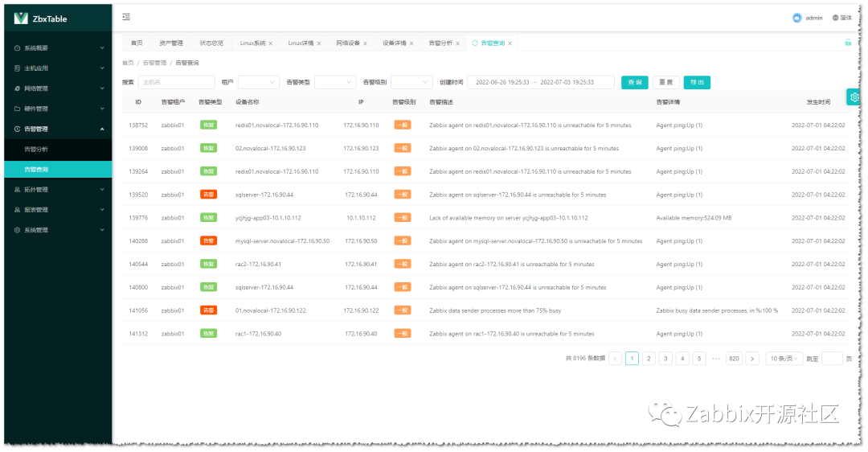Expand the 系统概要 menu

click(x=102, y=48)
